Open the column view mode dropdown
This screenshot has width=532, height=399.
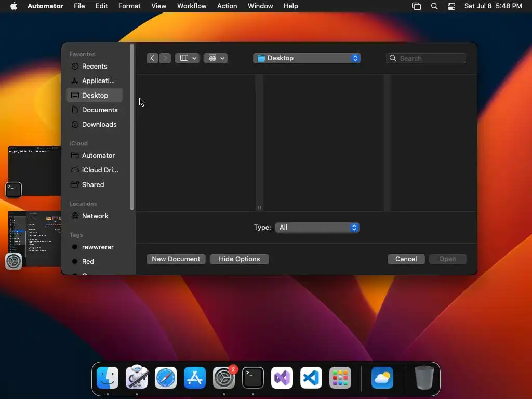pos(188,58)
